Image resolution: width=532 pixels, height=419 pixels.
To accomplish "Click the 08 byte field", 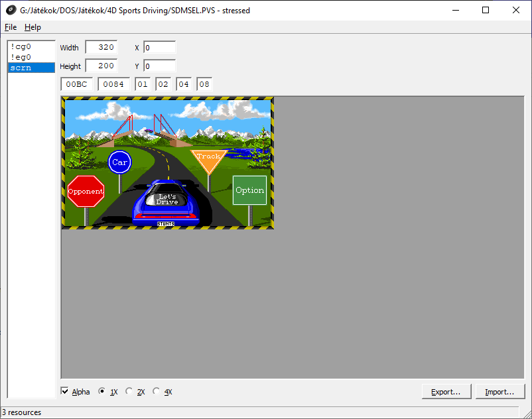I will pyautogui.click(x=204, y=84).
